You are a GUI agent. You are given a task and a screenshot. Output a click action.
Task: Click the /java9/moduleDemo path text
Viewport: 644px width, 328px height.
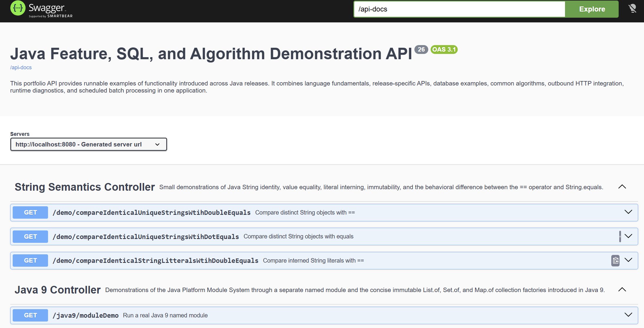tap(85, 316)
